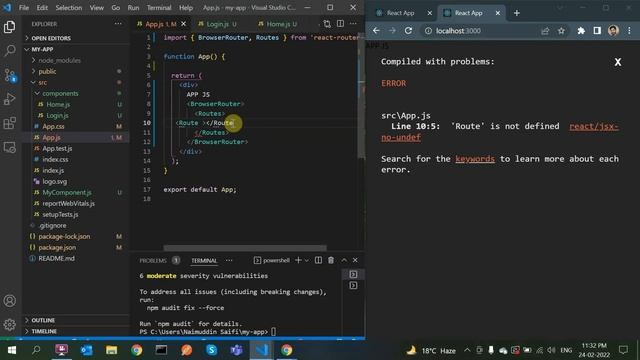Open README.md in the explorer

[x=56, y=258]
